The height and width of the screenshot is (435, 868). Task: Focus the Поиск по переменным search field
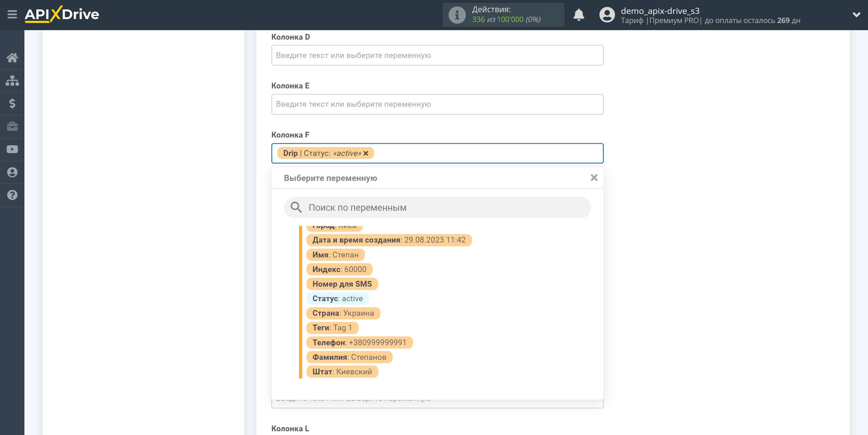coord(437,207)
